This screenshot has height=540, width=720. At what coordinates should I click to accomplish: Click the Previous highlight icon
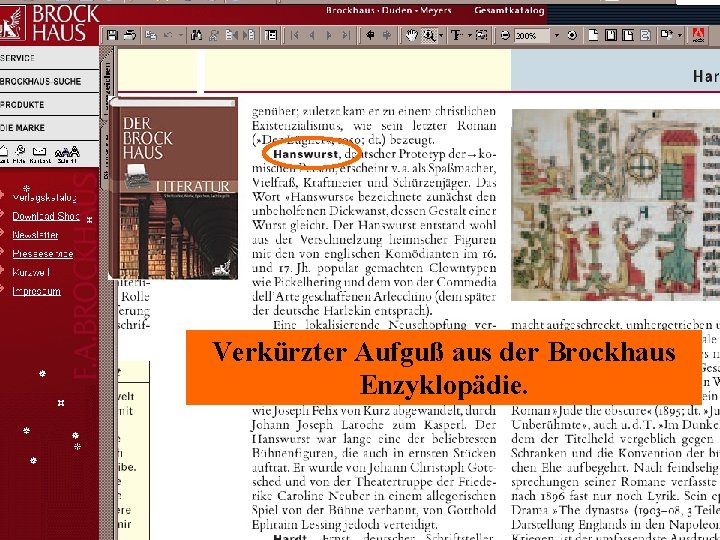231,35
